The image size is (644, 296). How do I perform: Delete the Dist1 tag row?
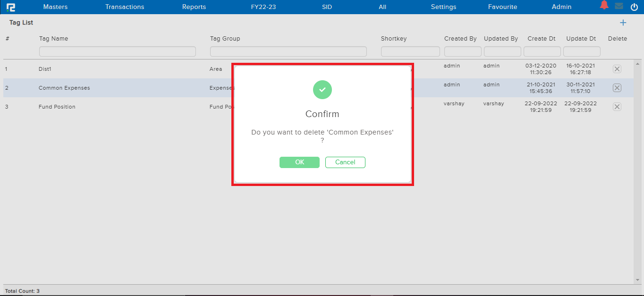pos(617,69)
